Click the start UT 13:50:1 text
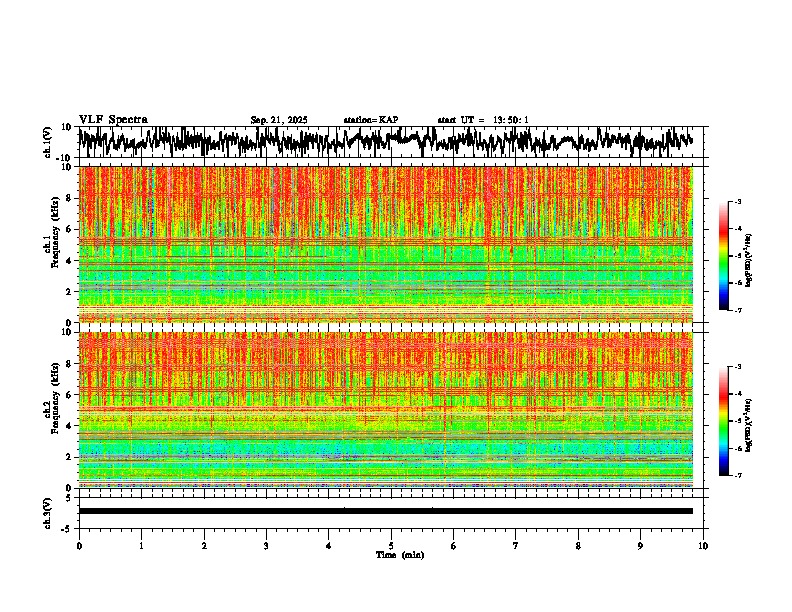Image resolution: width=792 pixels, height=612 pixels. (x=483, y=120)
